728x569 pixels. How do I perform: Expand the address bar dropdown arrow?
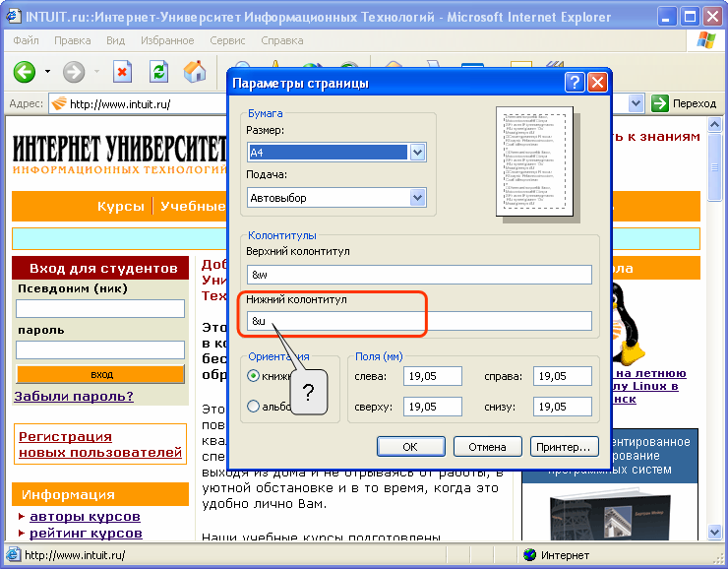click(x=636, y=103)
